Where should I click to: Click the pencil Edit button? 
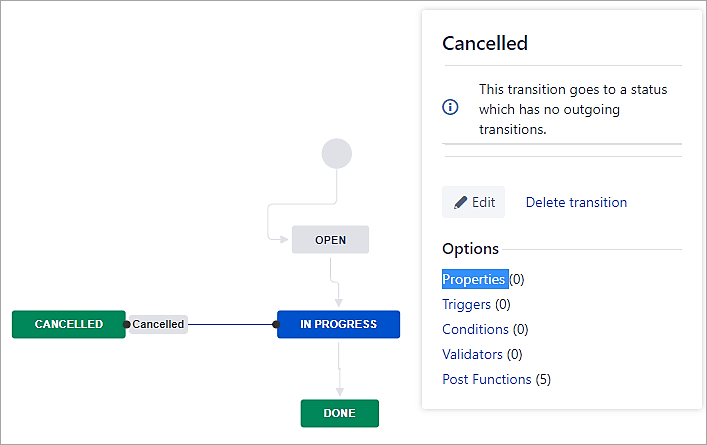474,202
